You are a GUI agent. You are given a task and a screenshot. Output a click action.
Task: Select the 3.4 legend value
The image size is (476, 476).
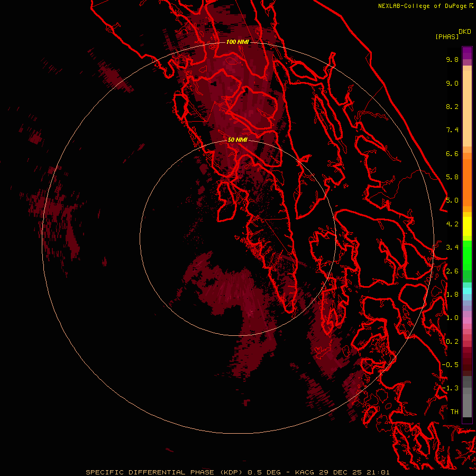pos(452,248)
